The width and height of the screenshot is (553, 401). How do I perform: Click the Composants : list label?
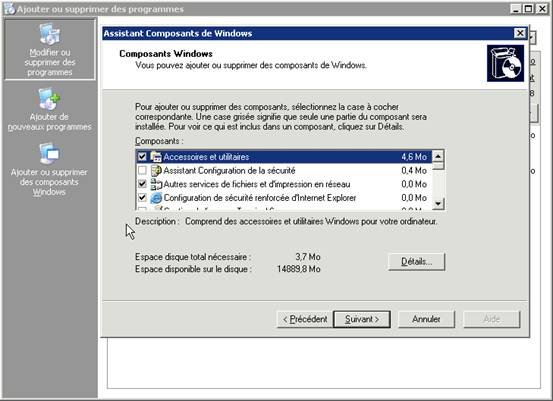(x=159, y=141)
